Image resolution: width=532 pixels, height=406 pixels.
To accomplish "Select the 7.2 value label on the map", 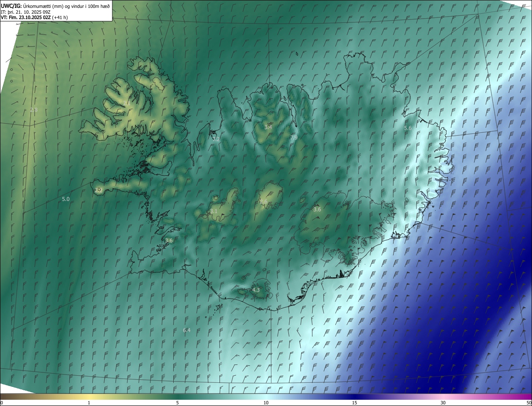I will [216, 139].
